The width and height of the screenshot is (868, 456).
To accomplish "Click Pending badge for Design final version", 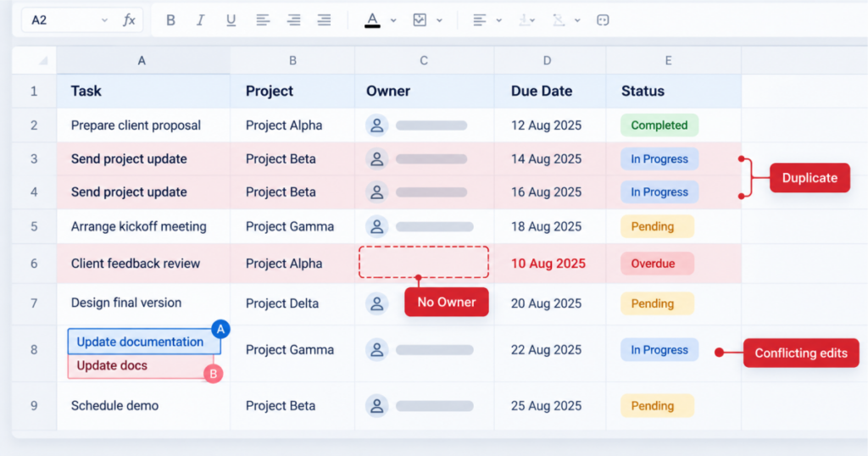I will coord(657,303).
